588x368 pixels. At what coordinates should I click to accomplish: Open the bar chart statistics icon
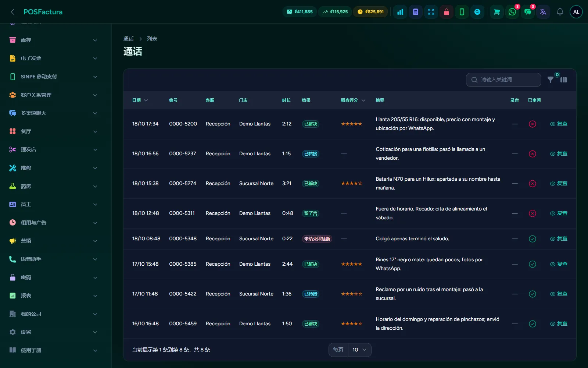point(400,12)
